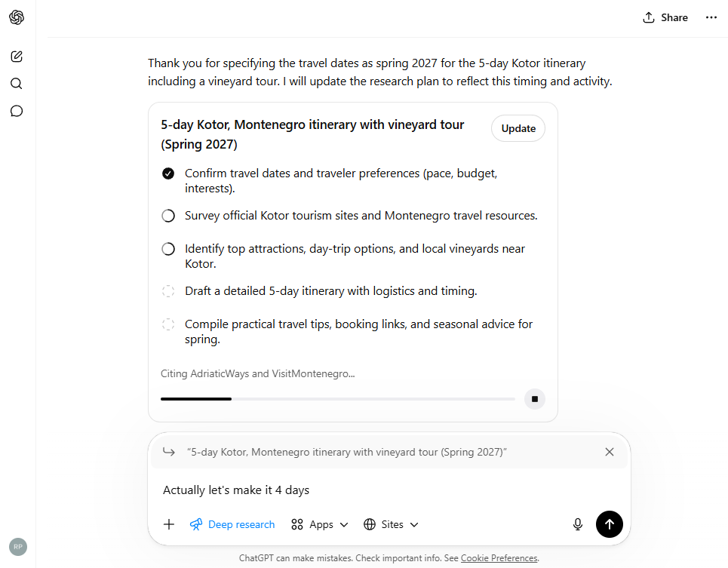Viewport: 728px width, 568px height.
Task: Click the ChatGPT logo icon
Action: 17,17
